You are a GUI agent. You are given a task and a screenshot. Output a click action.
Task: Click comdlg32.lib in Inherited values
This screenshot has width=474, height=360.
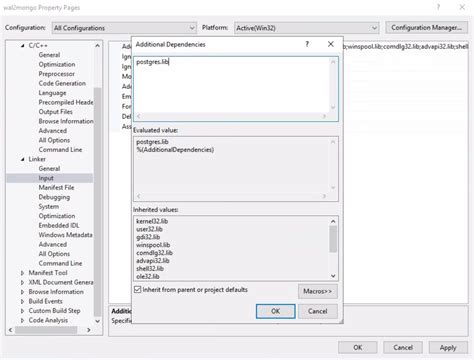pos(154,253)
